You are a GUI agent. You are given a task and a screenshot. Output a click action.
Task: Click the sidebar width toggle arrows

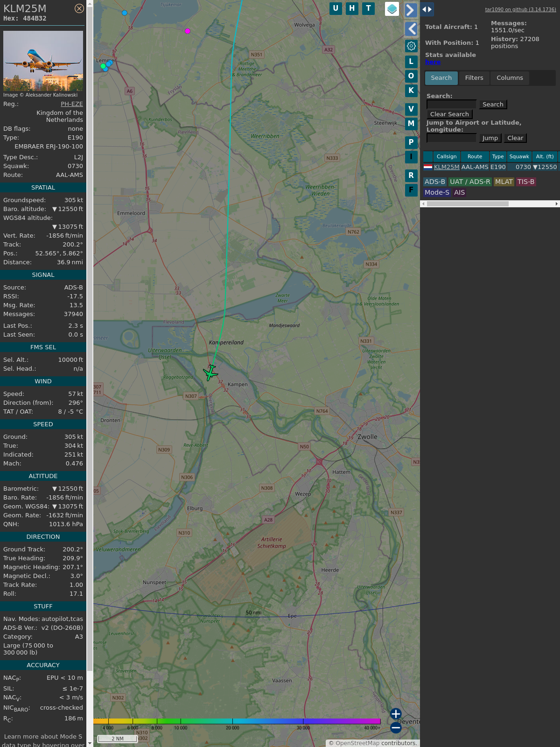(x=427, y=9)
